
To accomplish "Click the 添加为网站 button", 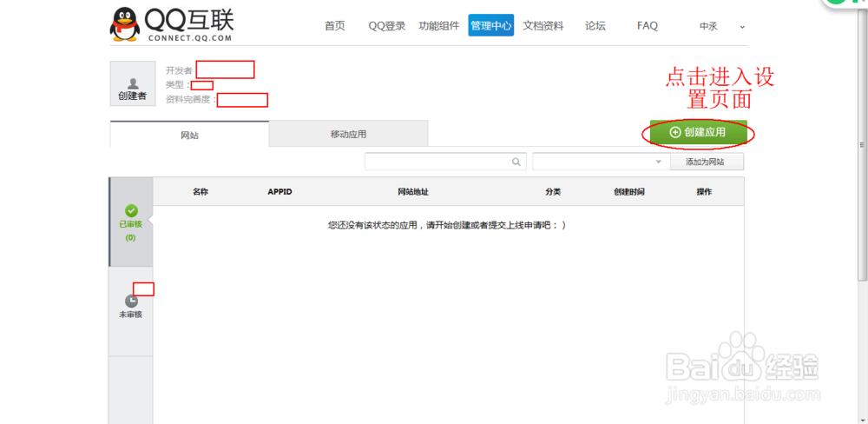I will coord(707,162).
